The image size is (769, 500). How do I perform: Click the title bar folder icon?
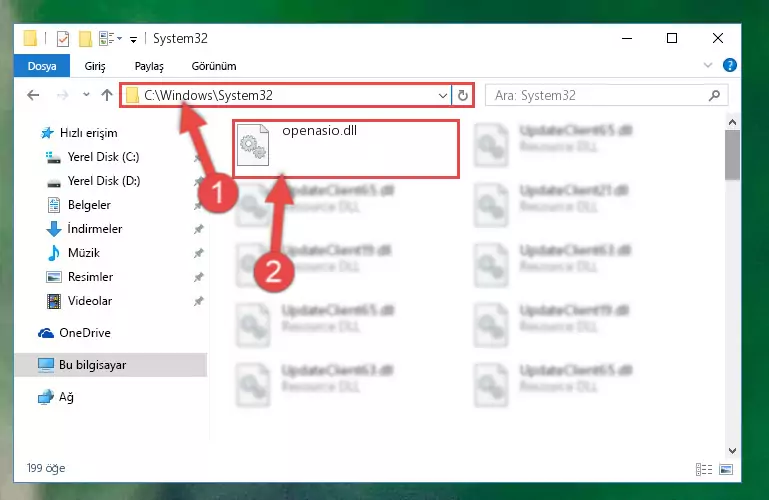(x=30, y=38)
